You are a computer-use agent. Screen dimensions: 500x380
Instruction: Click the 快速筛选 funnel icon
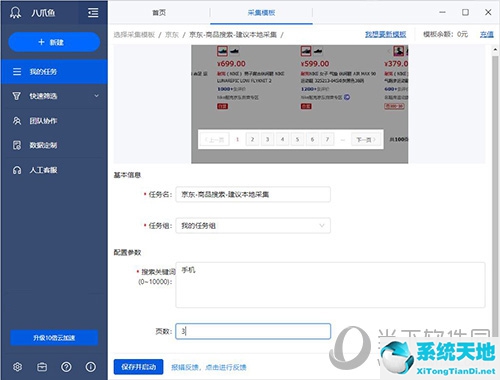click(x=16, y=96)
